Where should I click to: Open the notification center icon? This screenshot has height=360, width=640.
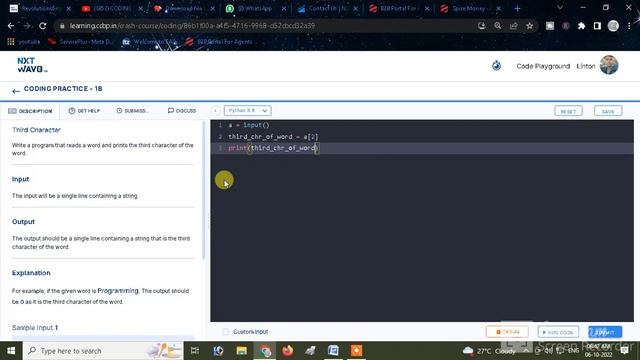[624, 351]
